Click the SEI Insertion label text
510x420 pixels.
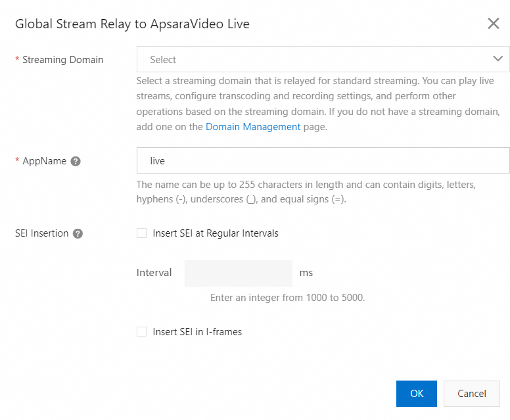click(x=41, y=233)
